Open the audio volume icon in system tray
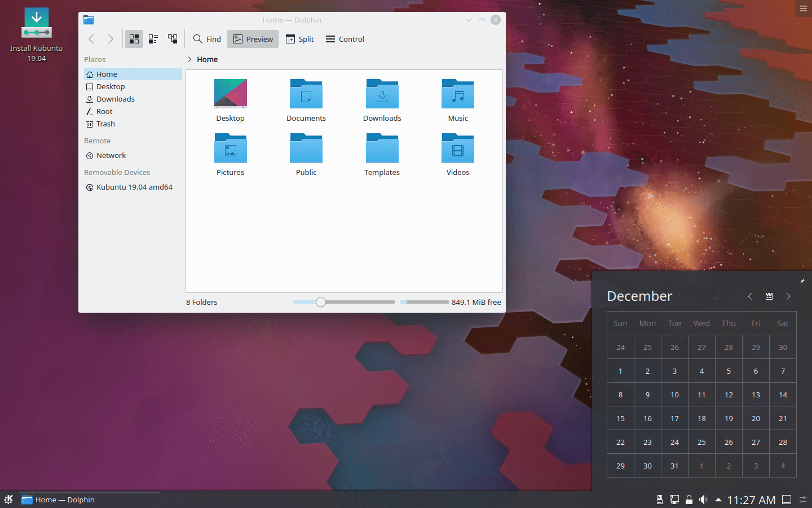 tap(703, 500)
